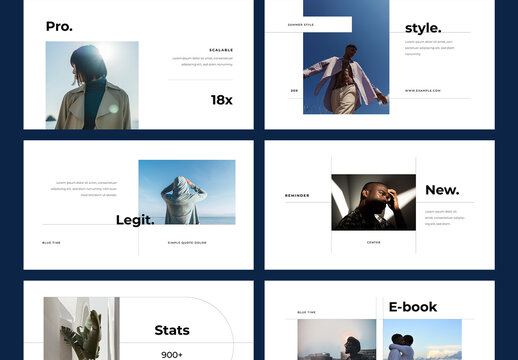Click the 'BLUE TIME' label on Legit slide

click(x=51, y=243)
